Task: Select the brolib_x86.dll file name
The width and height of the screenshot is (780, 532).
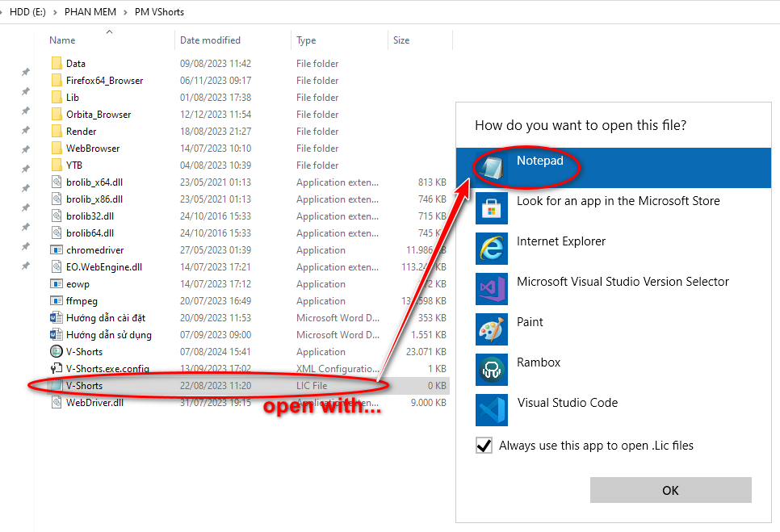Action: (x=94, y=199)
